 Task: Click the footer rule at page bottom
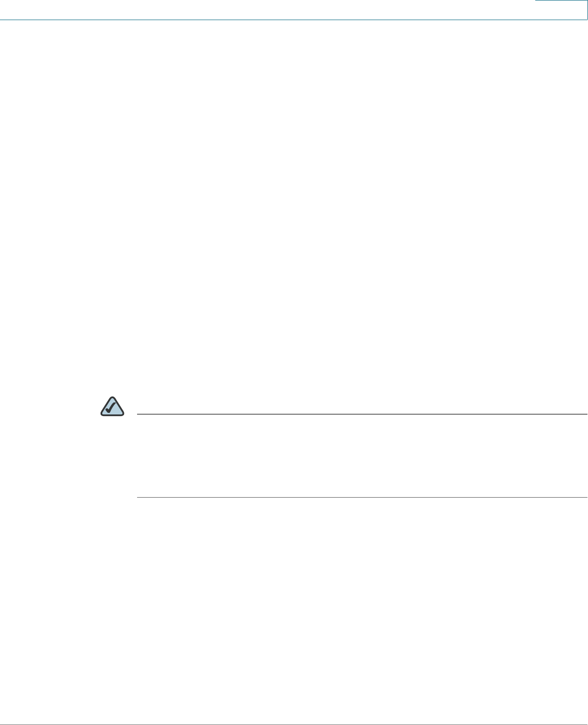tap(294, 724)
